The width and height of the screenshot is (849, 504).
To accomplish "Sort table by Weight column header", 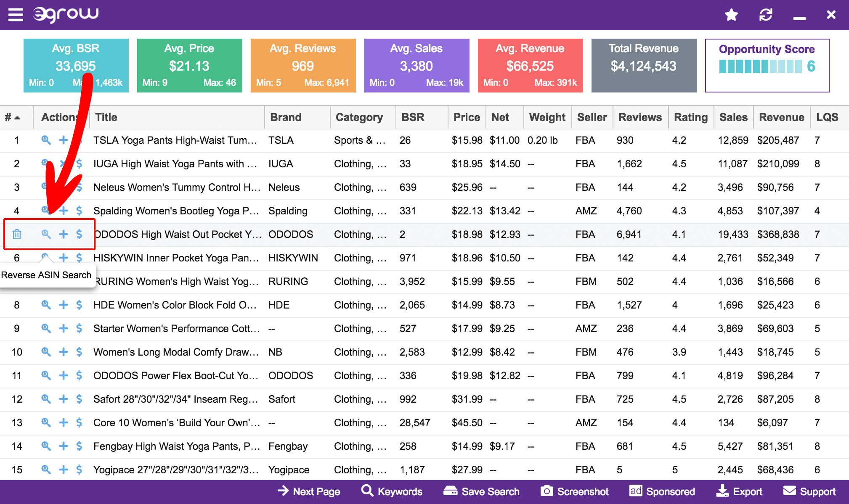I will pyautogui.click(x=547, y=117).
